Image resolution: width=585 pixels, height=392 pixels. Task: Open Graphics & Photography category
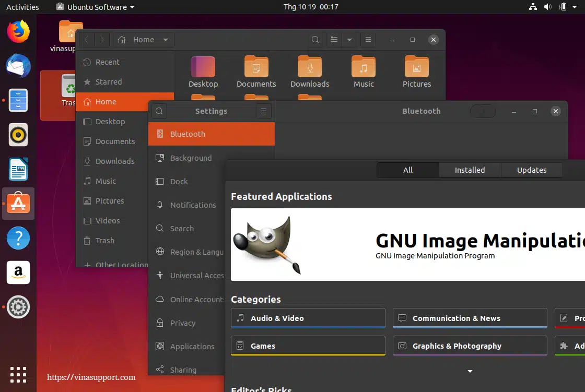coord(469,346)
